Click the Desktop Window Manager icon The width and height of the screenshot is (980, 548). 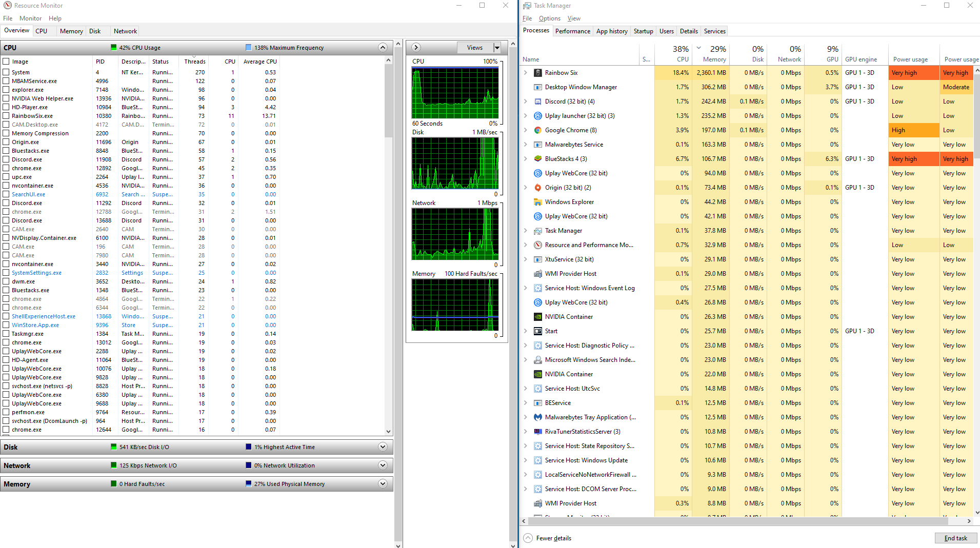click(x=537, y=87)
